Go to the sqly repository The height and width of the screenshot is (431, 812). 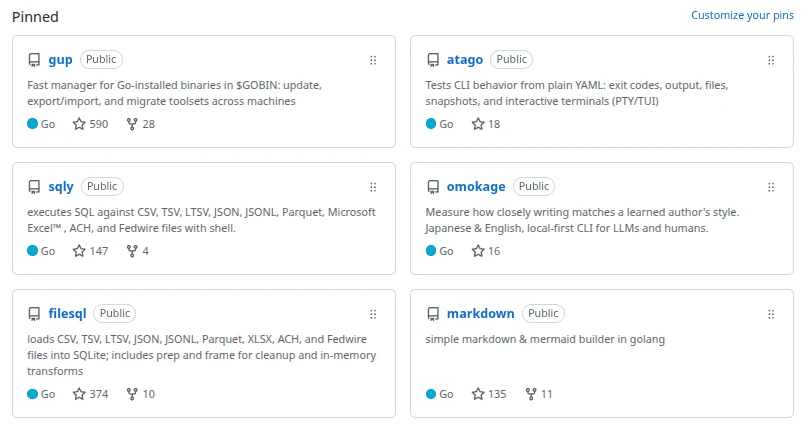point(61,186)
